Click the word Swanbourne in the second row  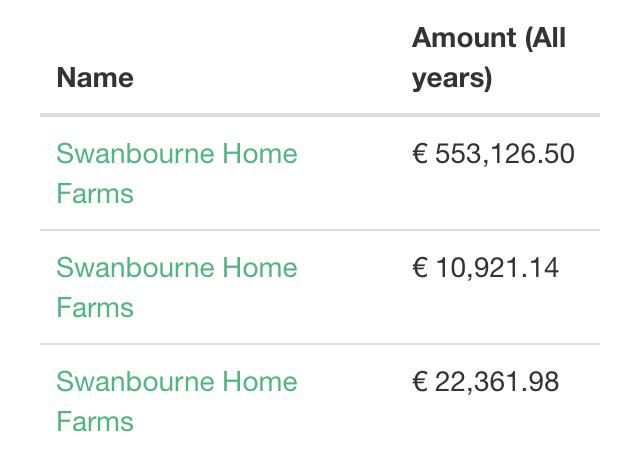tap(134, 268)
